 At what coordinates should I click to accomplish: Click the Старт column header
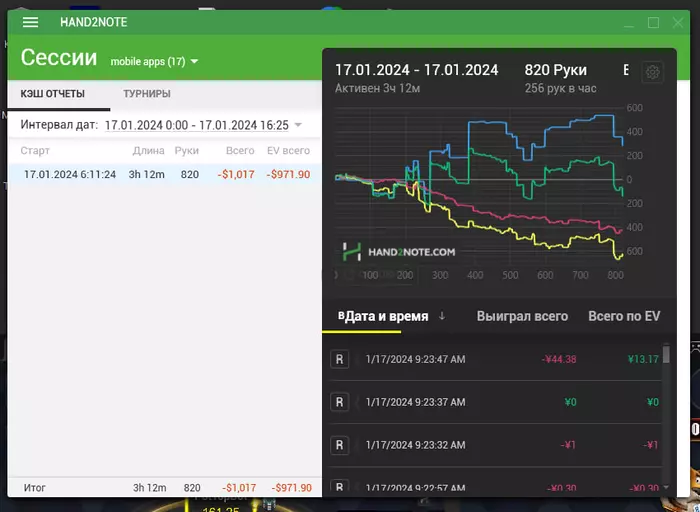click(x=35, y=151)
